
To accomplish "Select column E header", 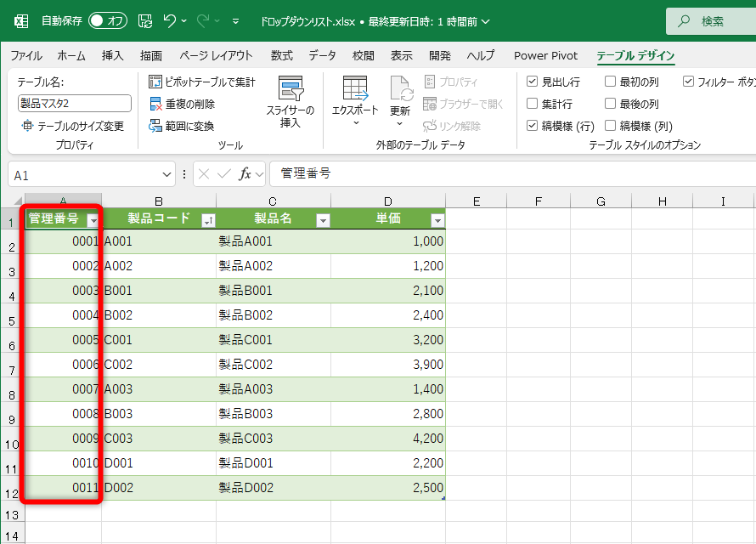I will pos(477,201).
